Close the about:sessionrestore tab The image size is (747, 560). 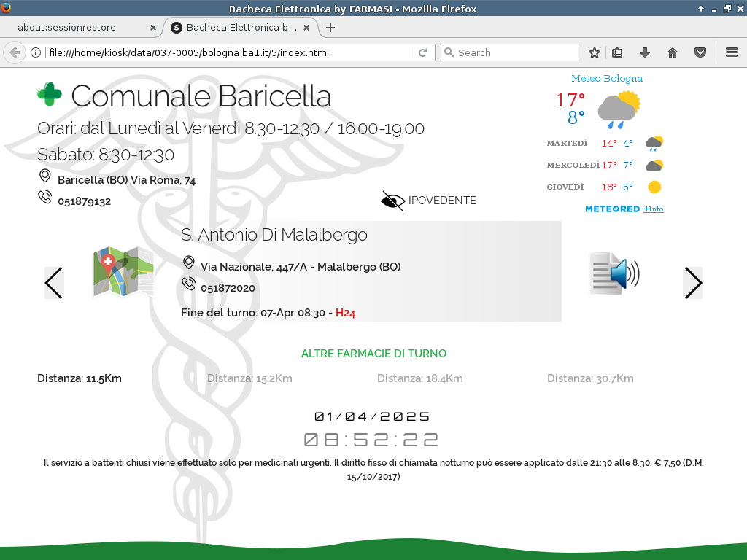point(153,28)
